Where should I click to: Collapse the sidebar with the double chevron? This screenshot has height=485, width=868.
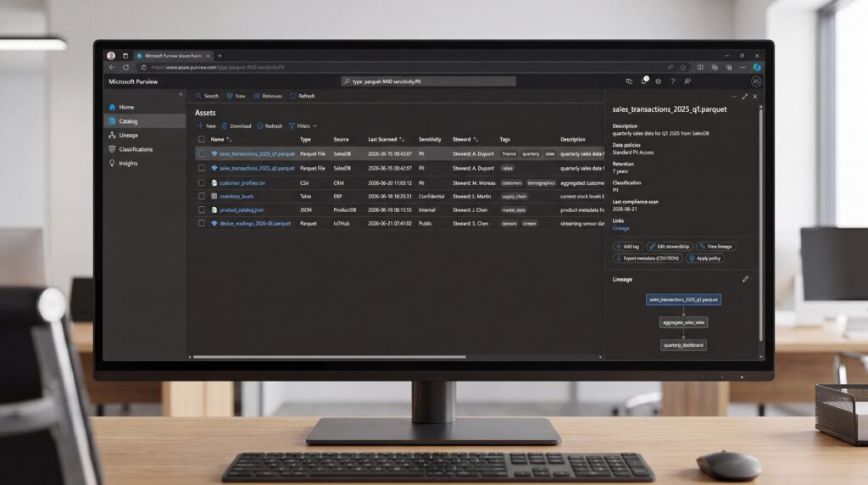pos(181,95)
